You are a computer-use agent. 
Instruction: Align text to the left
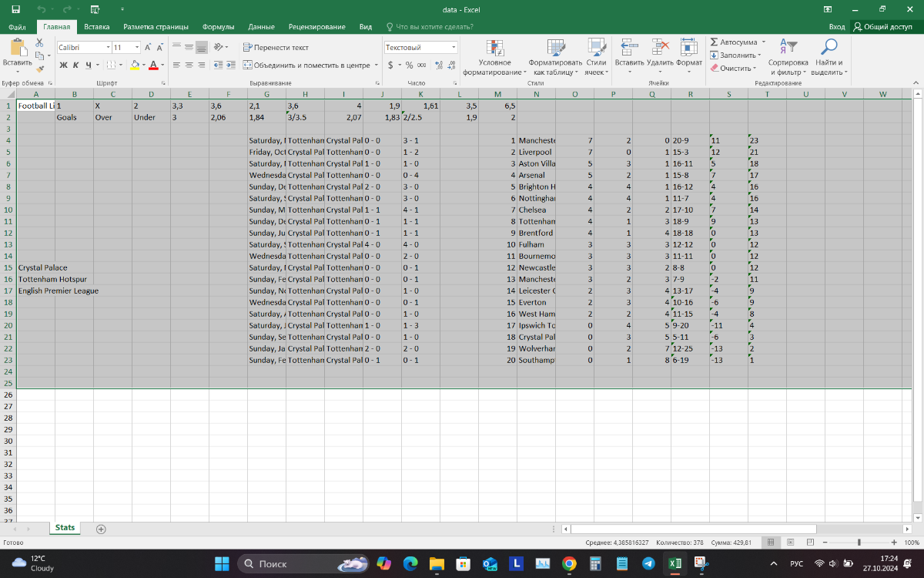(176, 66)
